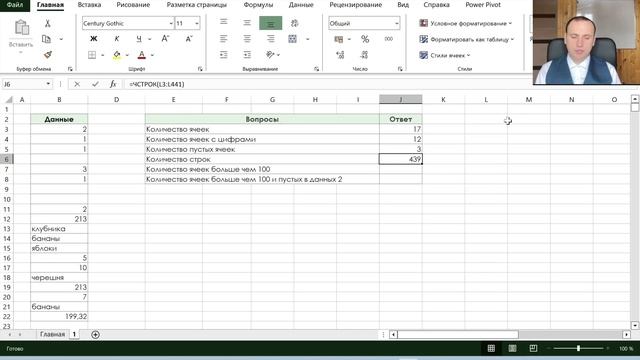Viewport: 640px width, 360px height.
Task: Click the Increase Indent icon
Action: pyautogui.click(x=247, y=55)
